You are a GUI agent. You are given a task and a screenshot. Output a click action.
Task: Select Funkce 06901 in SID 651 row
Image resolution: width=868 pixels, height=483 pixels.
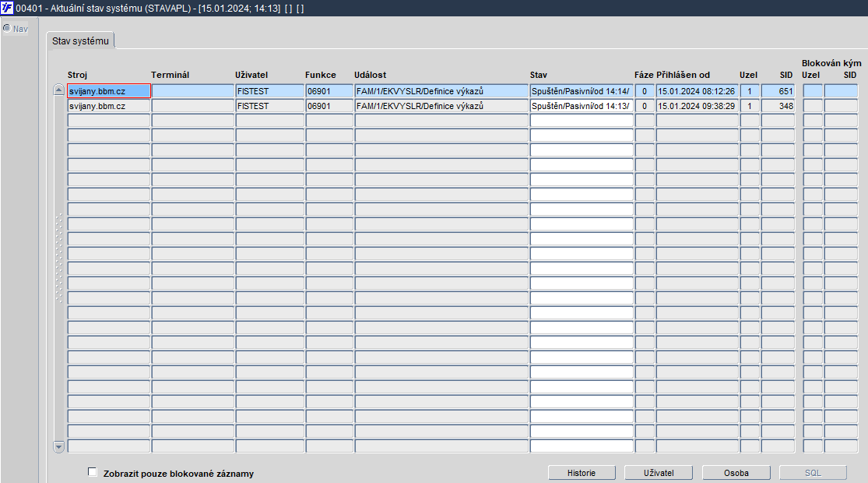(x=329, y=91)
